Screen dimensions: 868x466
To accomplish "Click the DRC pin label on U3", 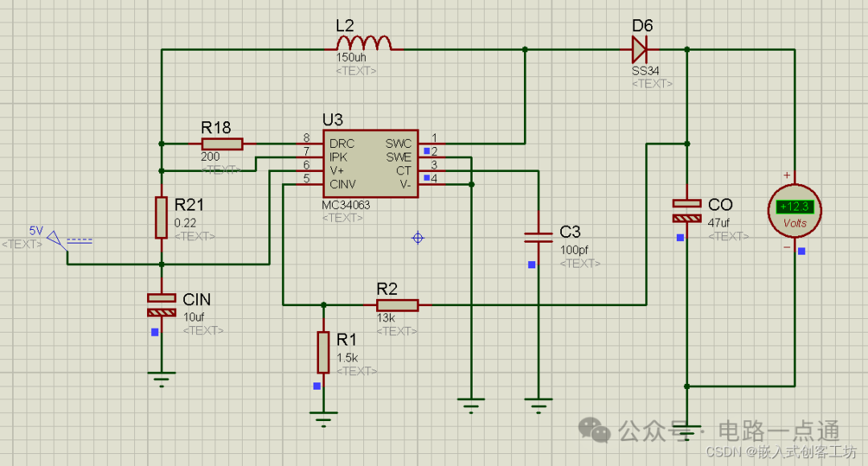I will 342,144.
